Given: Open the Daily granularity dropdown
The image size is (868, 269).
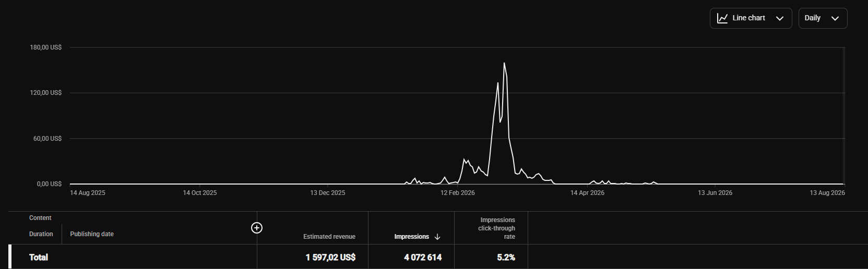Looking at the screenshot, I should point(823,18).
